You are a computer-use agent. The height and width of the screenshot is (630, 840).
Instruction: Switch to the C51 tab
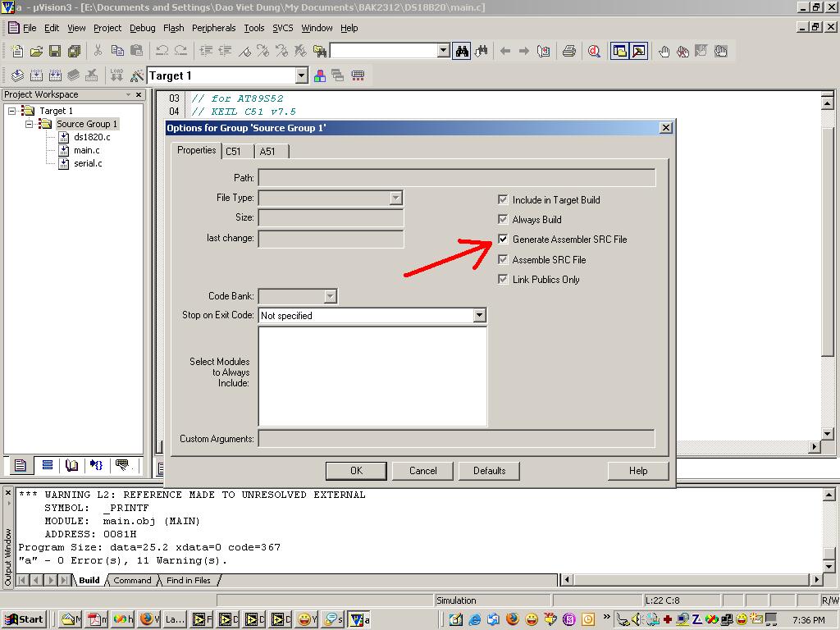tap(234, 152)
